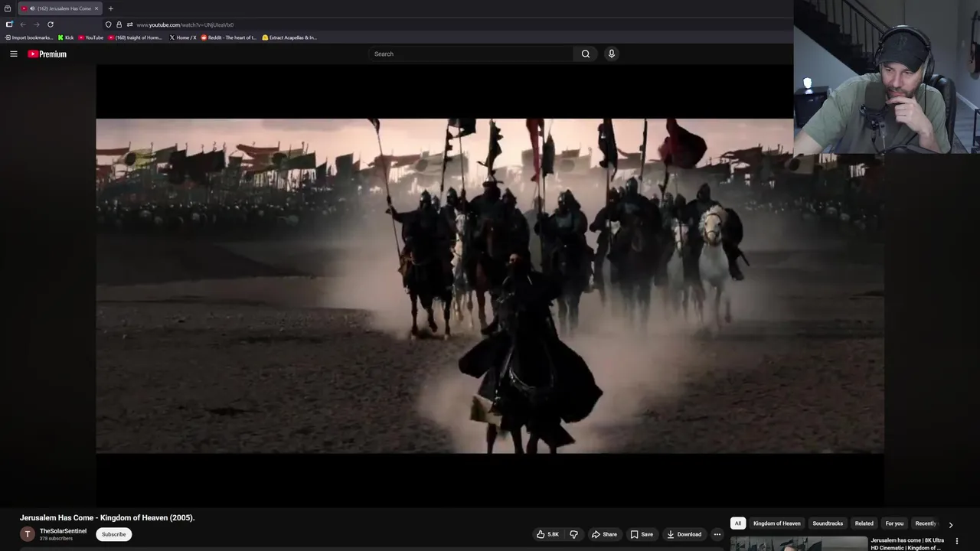
Task: Select the Soundtracks chip
Action: click(828, 523)
